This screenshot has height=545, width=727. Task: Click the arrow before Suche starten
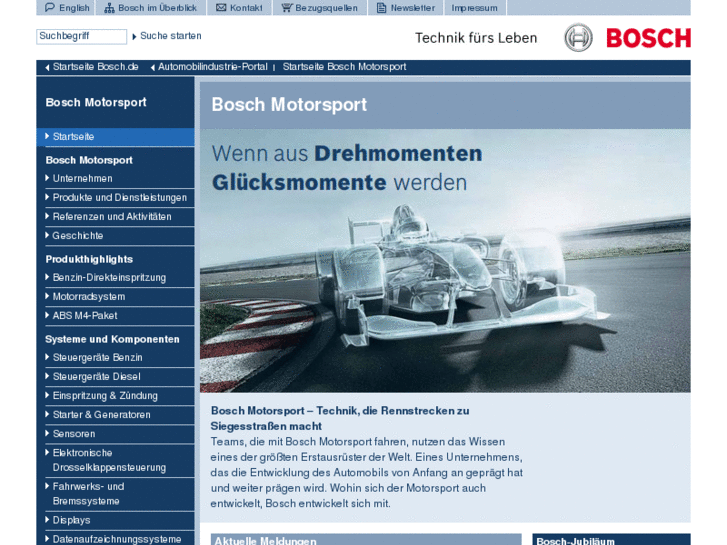click(134, 36)
